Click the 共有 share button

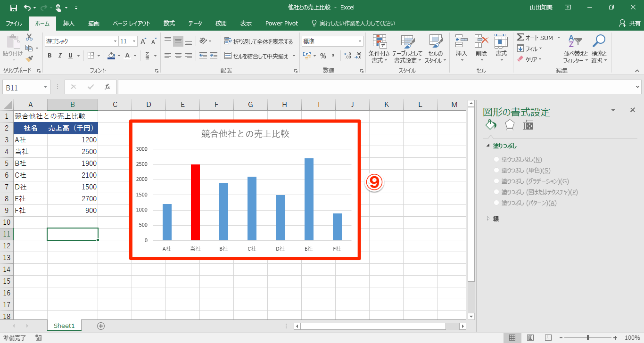629,23
